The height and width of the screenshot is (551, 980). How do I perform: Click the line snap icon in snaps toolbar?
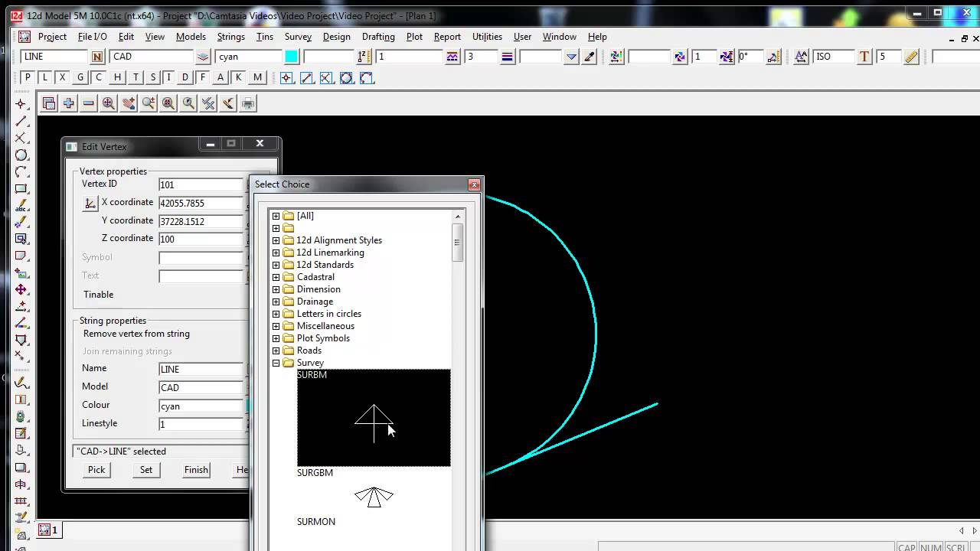pyautogui.click(x=306, y=78)
